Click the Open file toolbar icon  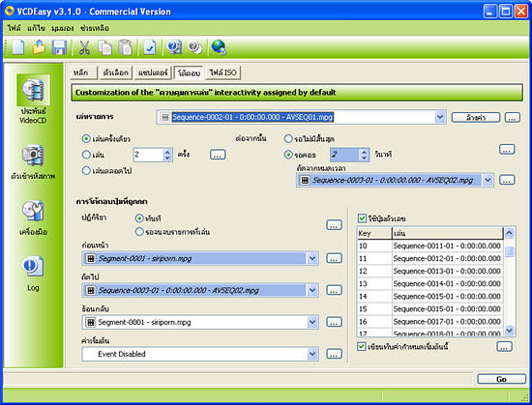39,46
